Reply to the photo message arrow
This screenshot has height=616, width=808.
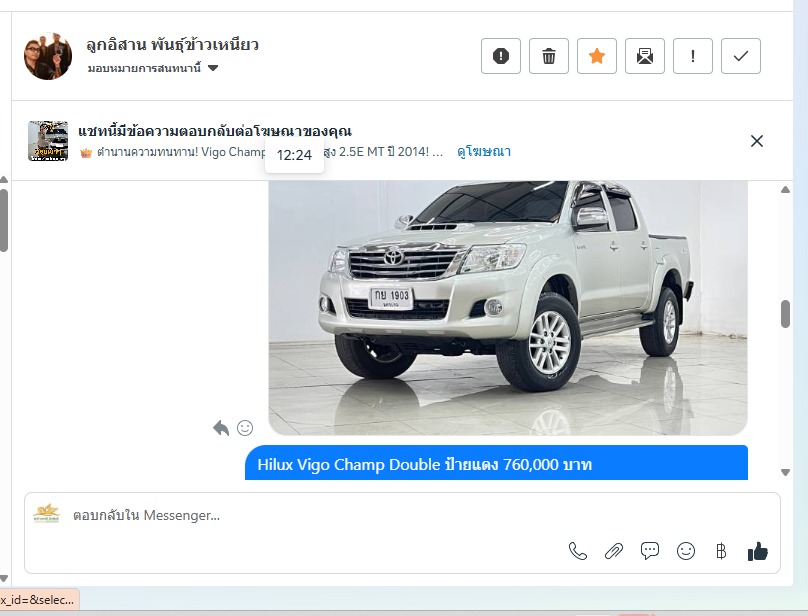click(221, 428)
